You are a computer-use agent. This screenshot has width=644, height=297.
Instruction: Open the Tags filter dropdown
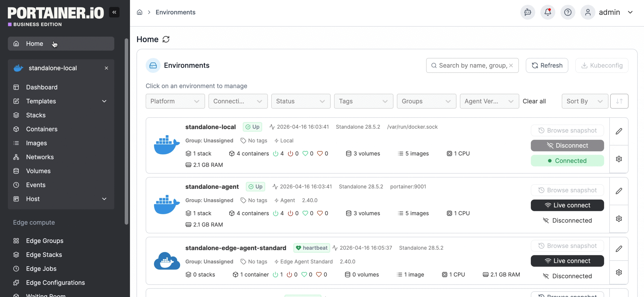[x=364, y=101]
